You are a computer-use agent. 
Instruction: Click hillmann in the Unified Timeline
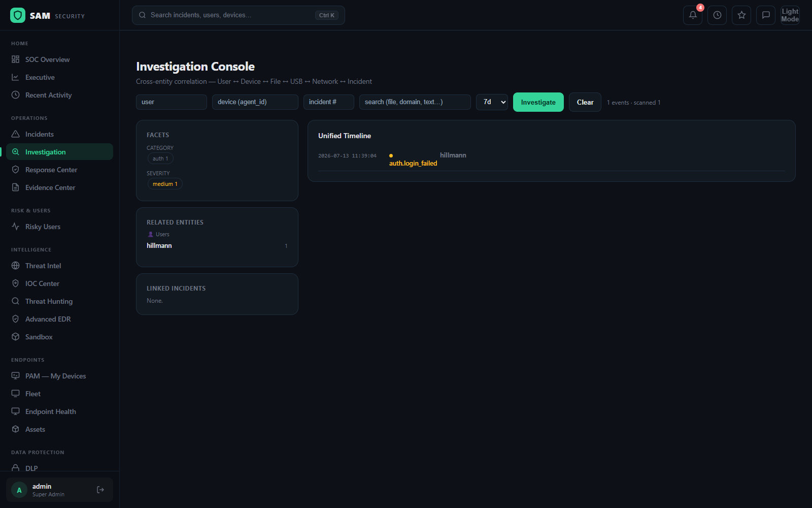coord(453,155)
